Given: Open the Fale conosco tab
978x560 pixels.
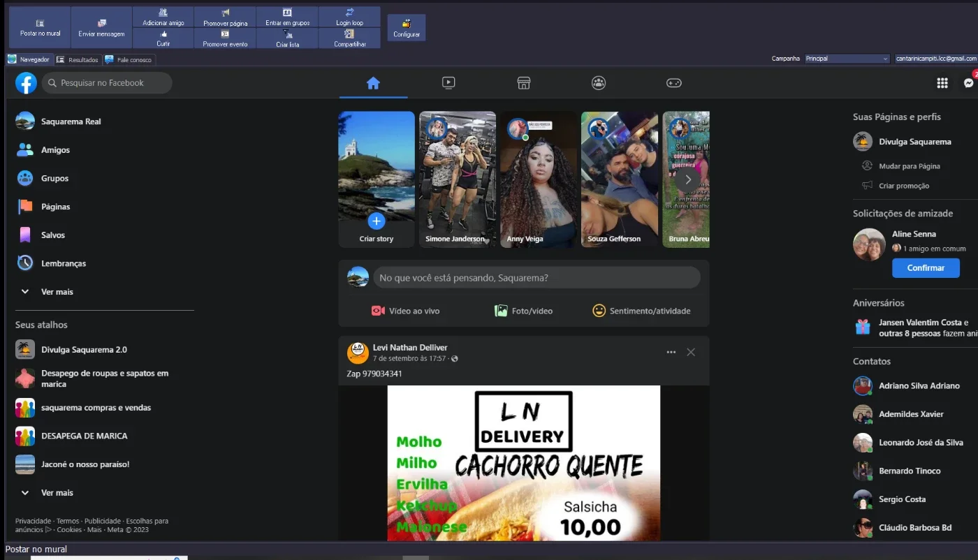Looking at the screenshot, I should pyautogui.click(x=129, y=60).
